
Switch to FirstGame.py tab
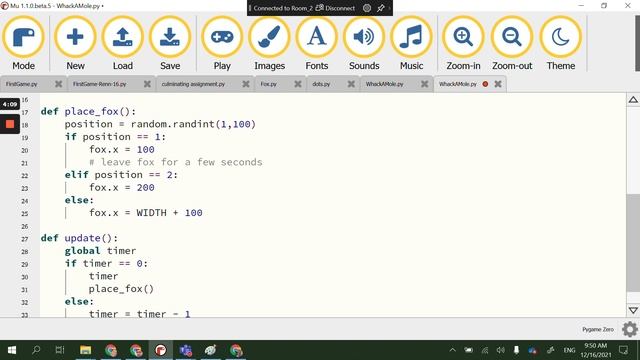[x=22, y=84]
